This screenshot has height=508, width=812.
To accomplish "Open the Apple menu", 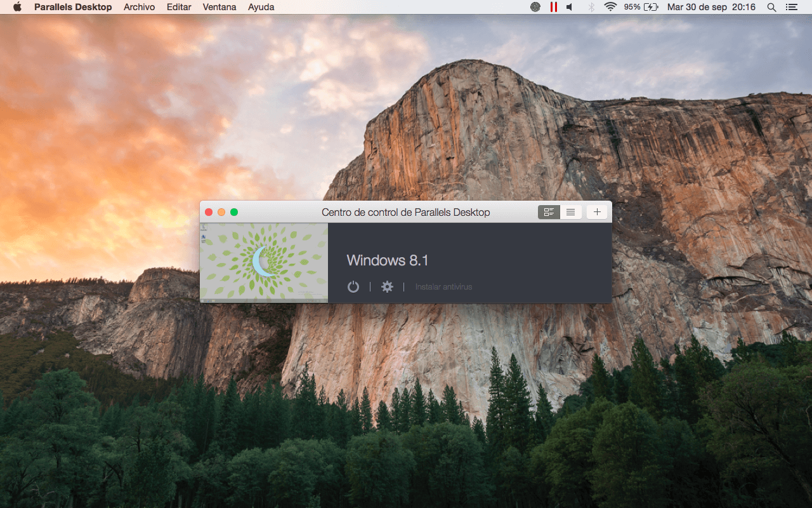I will pos(17,7).
